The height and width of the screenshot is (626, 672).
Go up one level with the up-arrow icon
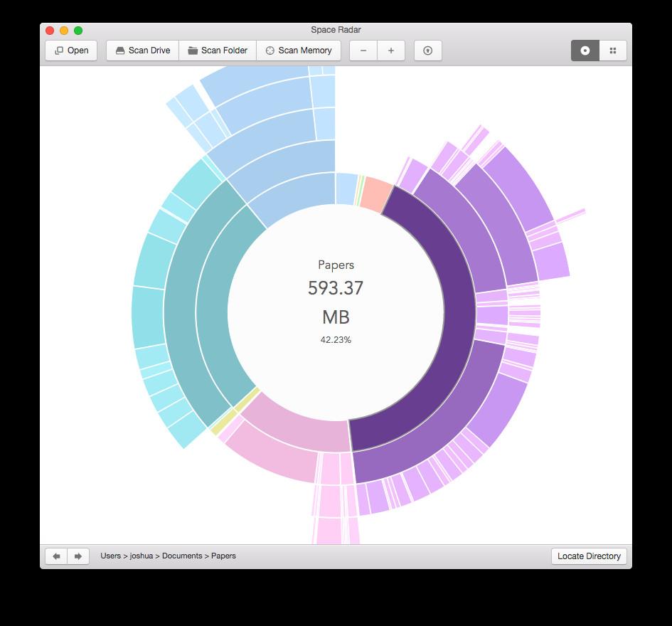pos(427,51)
